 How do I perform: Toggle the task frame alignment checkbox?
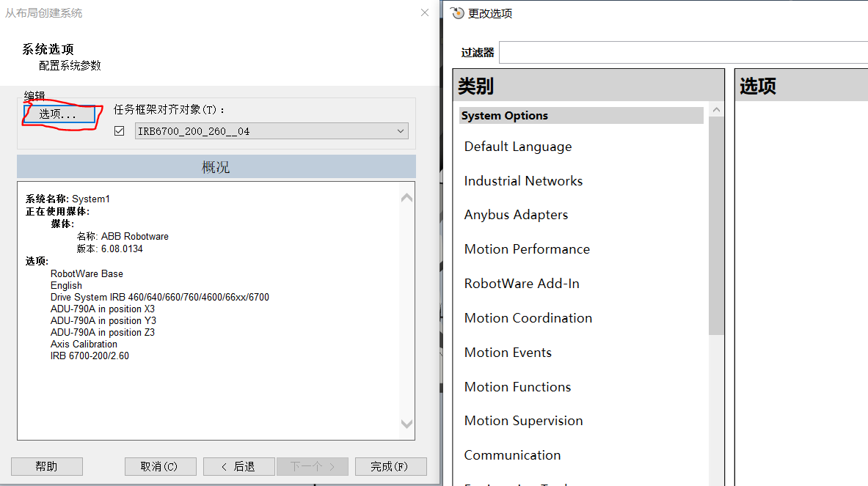[x=119, y=131]
